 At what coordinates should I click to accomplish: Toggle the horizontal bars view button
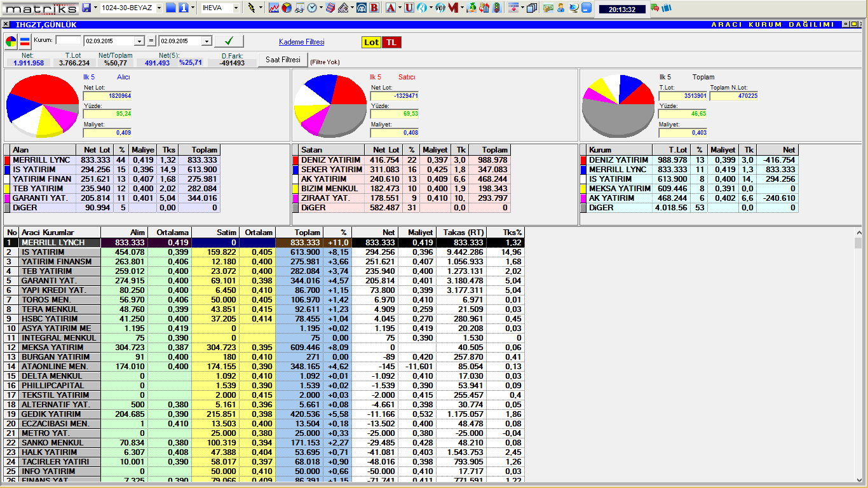pyautogui.click(x=25, y=42)
